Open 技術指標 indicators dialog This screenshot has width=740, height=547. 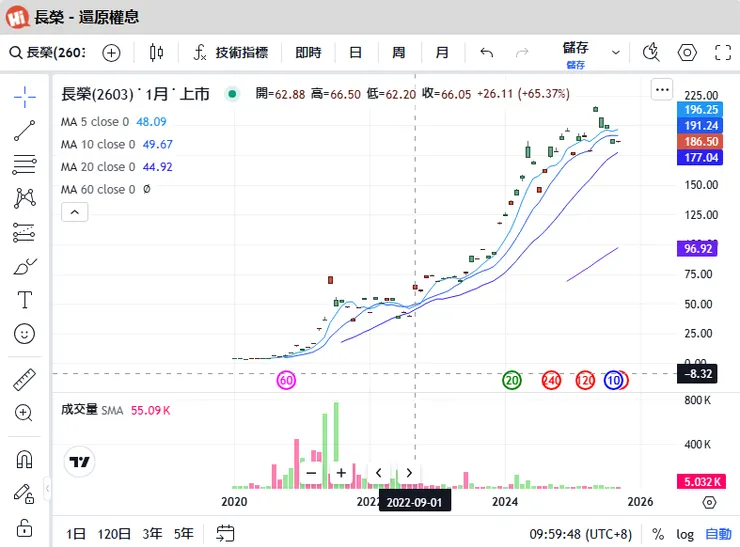(x=231, y=52)
